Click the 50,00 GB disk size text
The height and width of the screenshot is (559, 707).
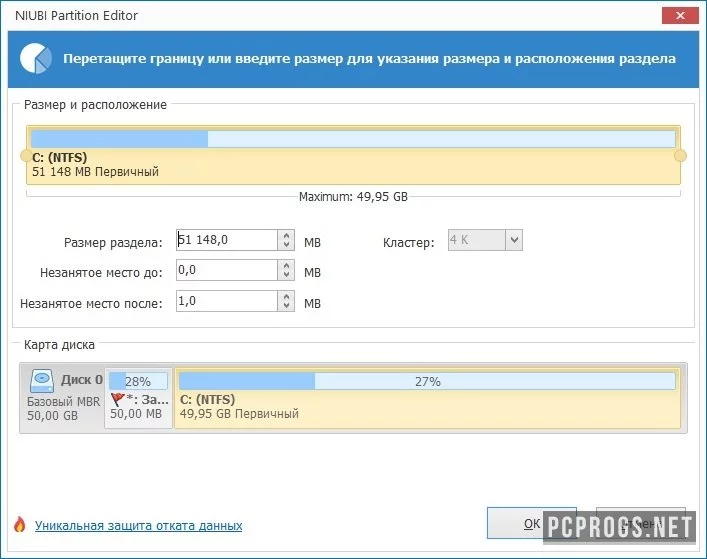pyautogui.click(x=52, y=416)
